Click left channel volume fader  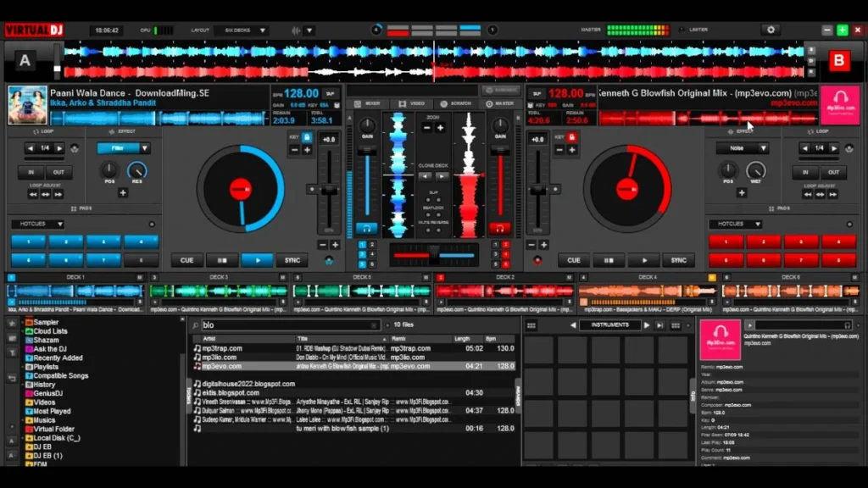click(x=367, y=183)
